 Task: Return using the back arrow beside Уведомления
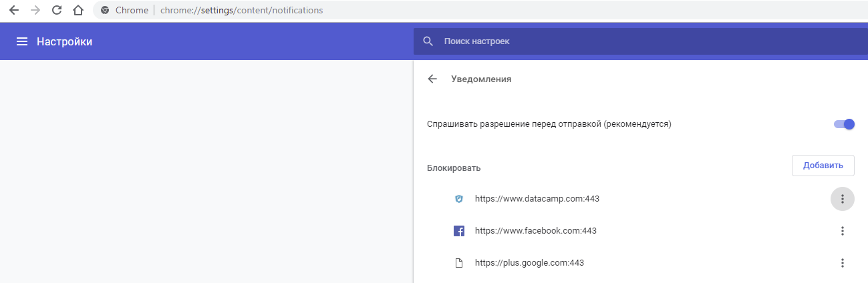(x=432, y=79)
